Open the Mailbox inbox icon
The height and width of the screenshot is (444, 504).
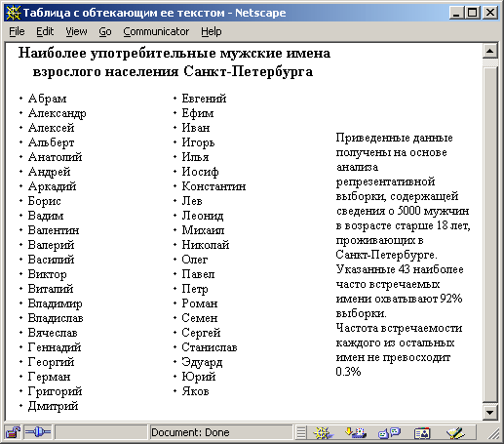(x=356, y=432)
